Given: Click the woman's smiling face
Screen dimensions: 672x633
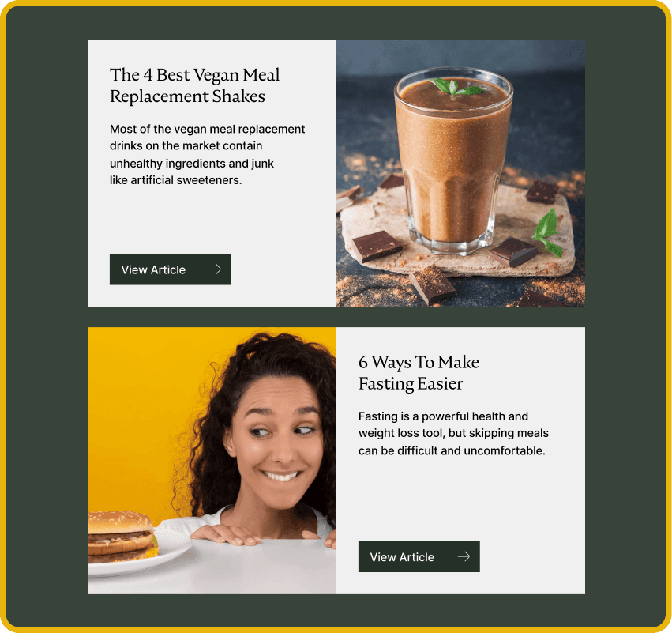Looking at the screenshot, I should click(x=276, y=446).
